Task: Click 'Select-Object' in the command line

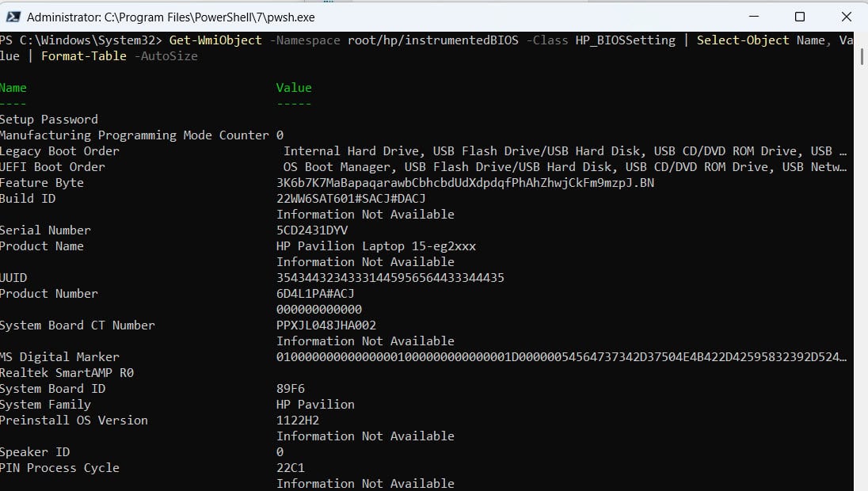Action: point(743,40)
